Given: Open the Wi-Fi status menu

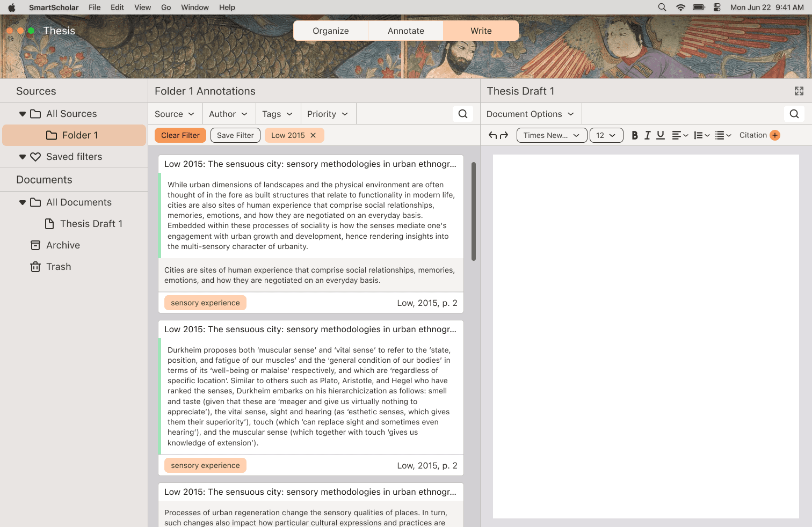Looking at the screenshot, I should [x=680, y=8].
